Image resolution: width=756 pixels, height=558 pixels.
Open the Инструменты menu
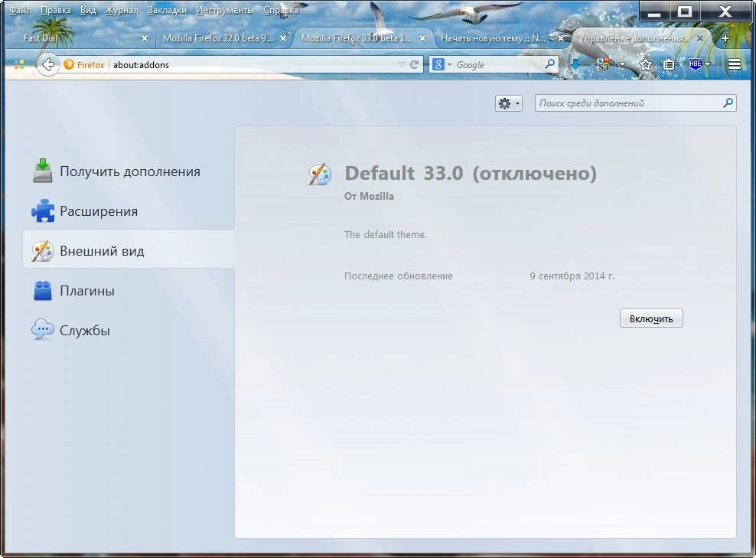click(225, 10)
